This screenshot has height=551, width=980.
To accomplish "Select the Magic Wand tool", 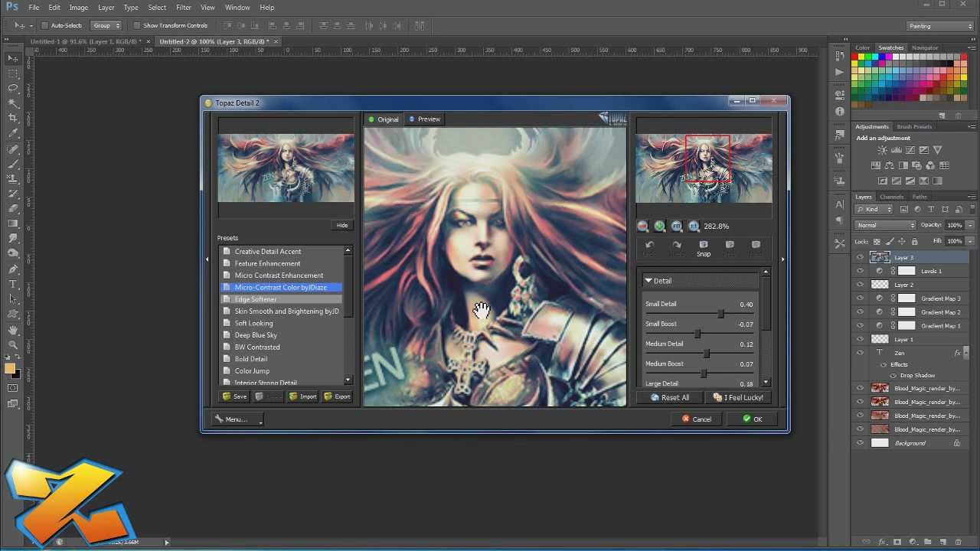I will (13, 103).
